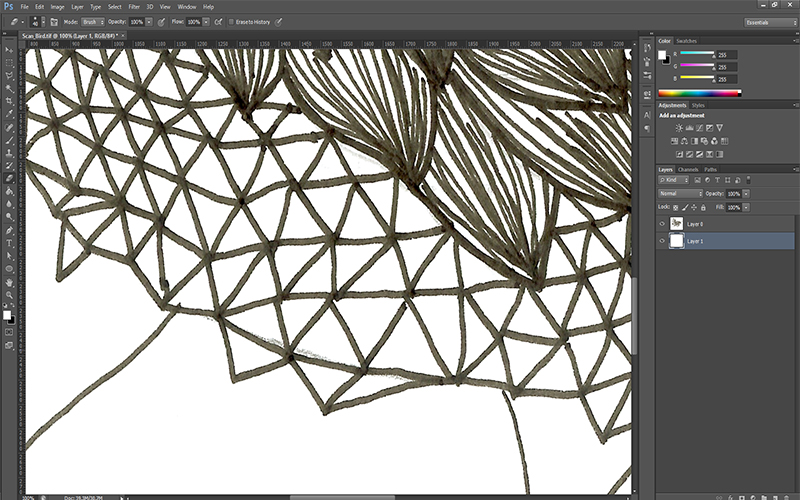Toggle visibility of Layer 1

662,241
